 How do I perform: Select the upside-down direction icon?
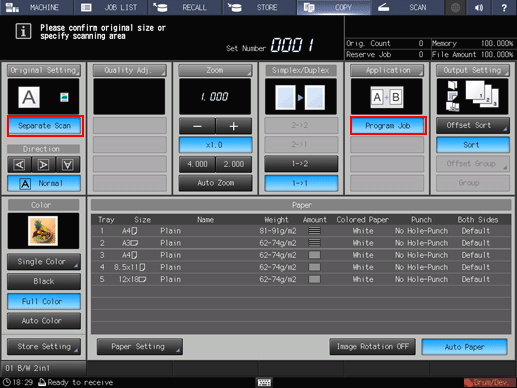(x=68, y=164)
